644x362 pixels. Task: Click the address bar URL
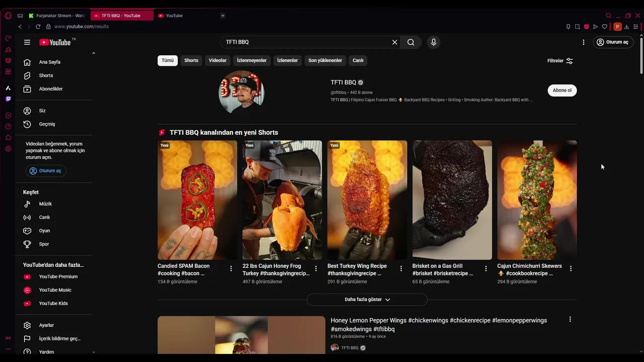82,27
